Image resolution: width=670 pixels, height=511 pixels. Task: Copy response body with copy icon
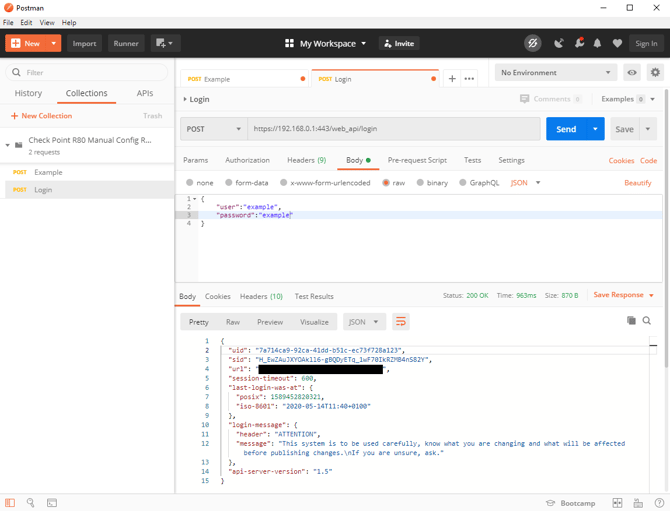(x=631, y=321)
